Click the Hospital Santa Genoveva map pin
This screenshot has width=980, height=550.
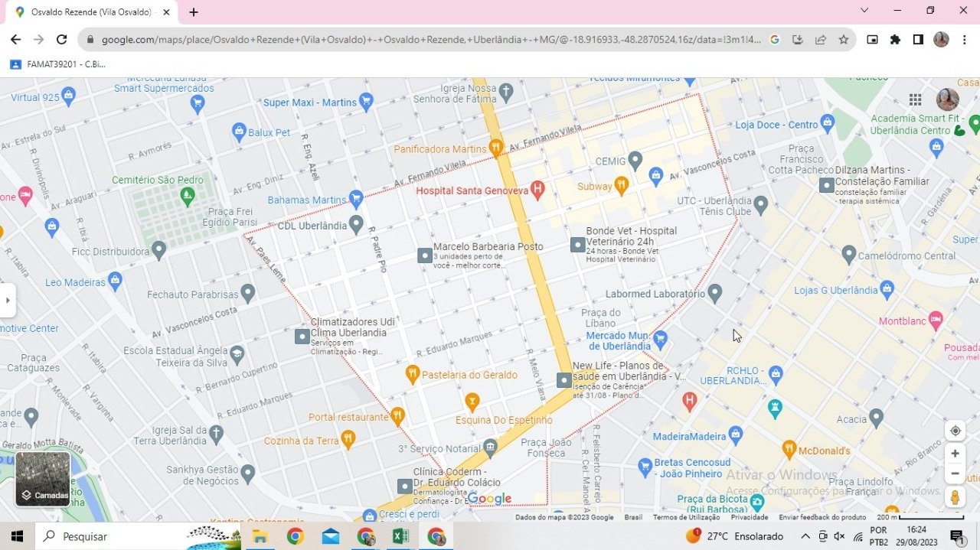(537, 190)
